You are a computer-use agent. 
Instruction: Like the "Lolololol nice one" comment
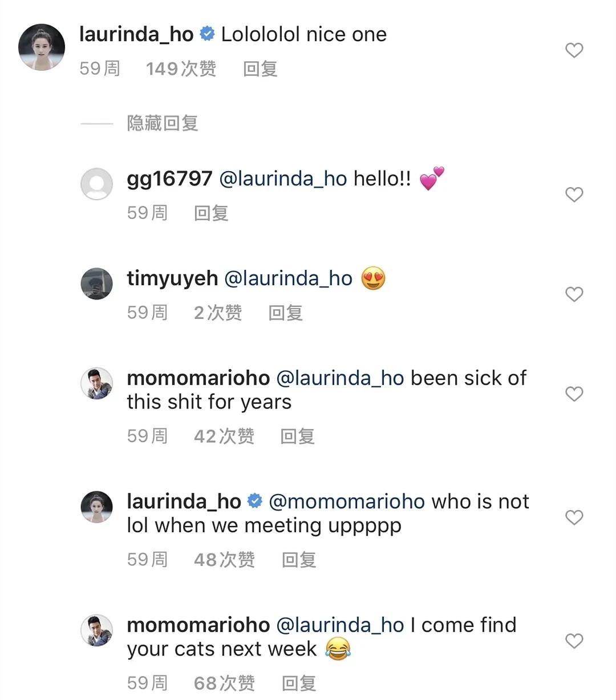coord(574,50)
